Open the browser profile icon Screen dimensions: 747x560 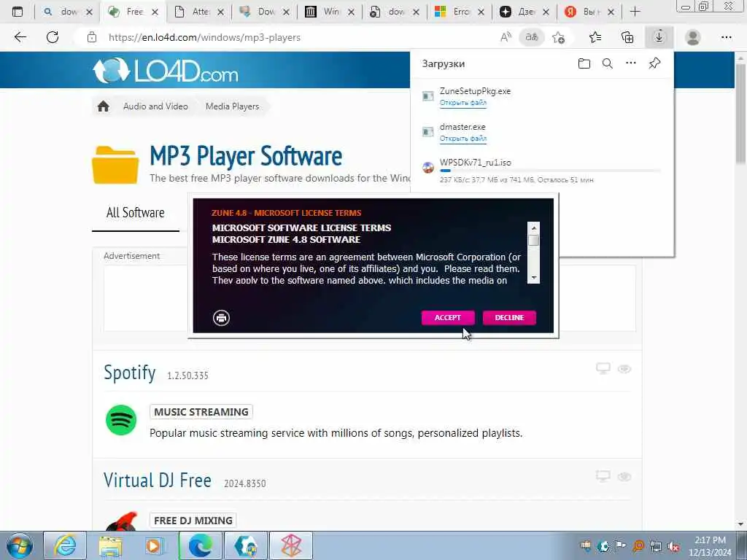click(x=693, y=37)
